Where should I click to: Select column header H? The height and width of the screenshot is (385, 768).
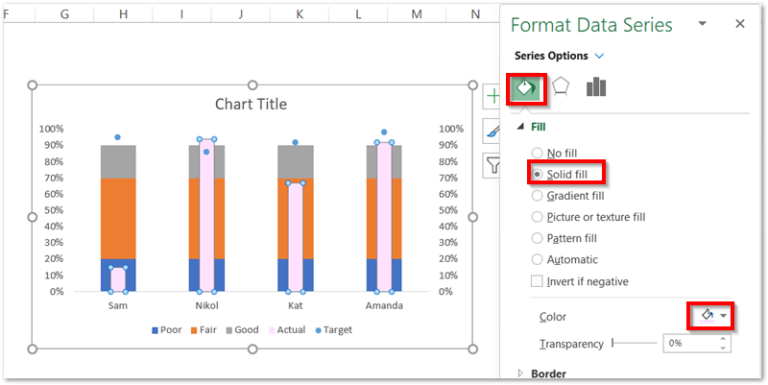[123, 15]
